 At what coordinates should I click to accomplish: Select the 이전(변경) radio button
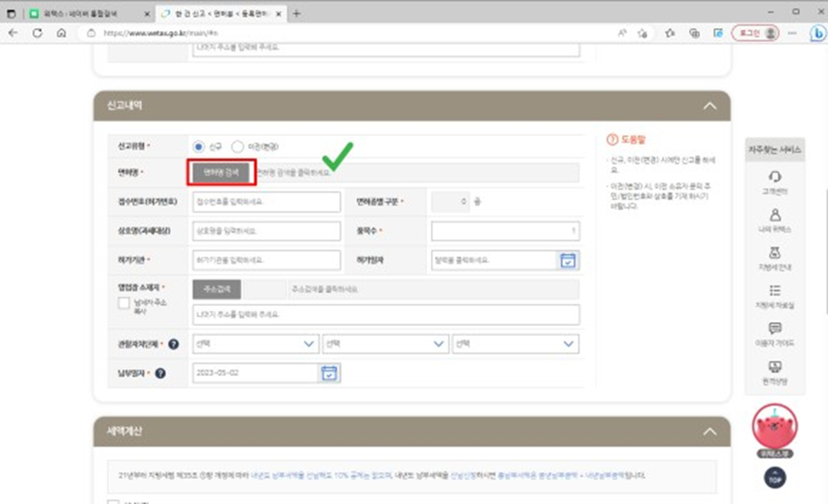(237, 146)
